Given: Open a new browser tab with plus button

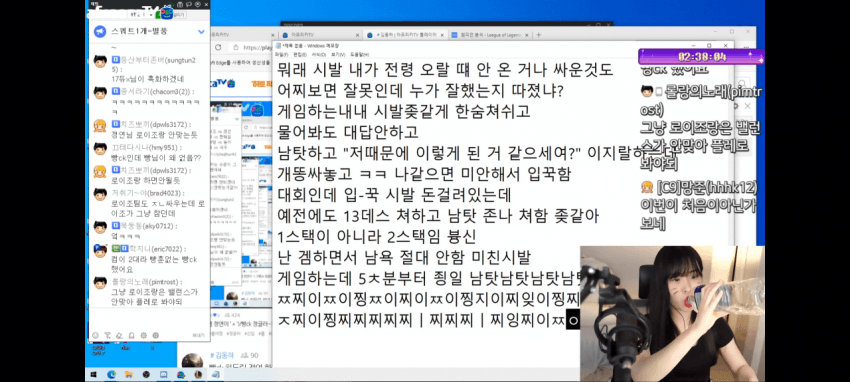Looking at the screenshot, I should click(539, 35).
